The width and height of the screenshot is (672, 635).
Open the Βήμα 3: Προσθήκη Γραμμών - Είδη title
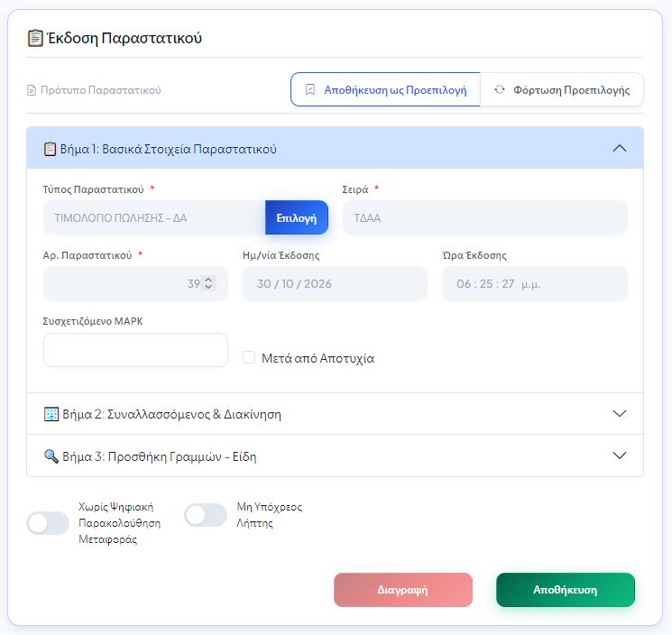point(160,456)
